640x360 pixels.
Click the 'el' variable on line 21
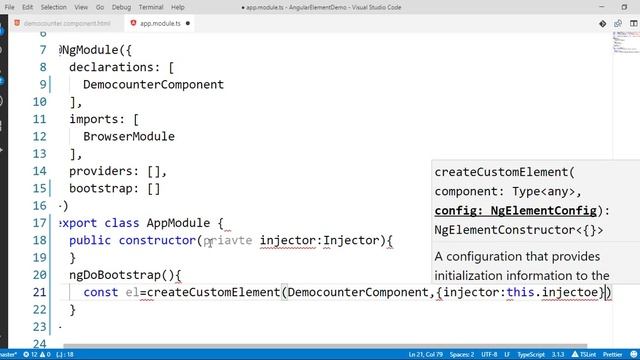click(132, 292)
